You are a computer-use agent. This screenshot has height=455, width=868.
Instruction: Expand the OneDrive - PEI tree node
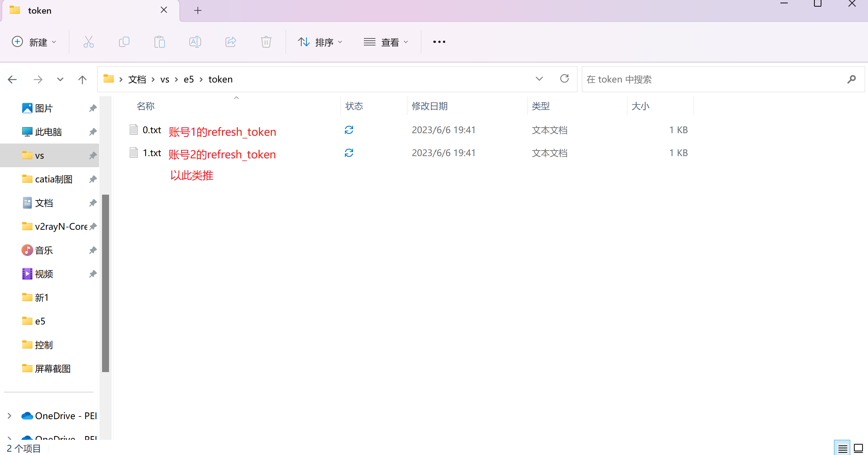tap(10, 416)
